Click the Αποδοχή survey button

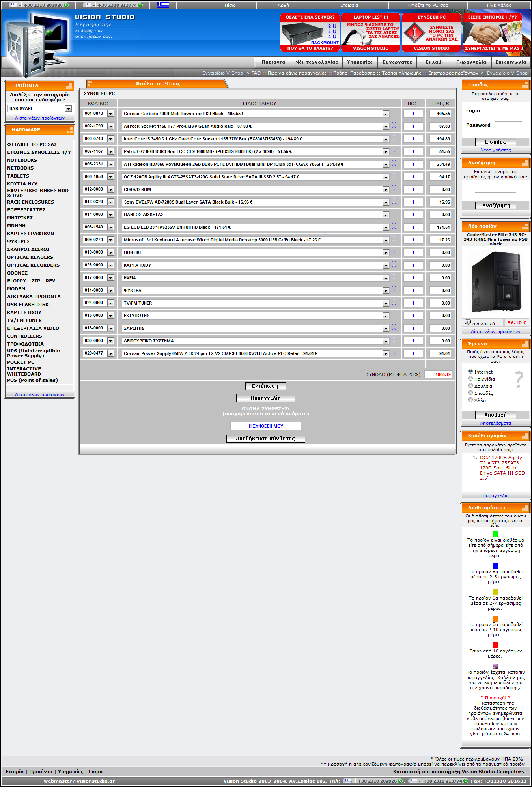coord(495,415)
